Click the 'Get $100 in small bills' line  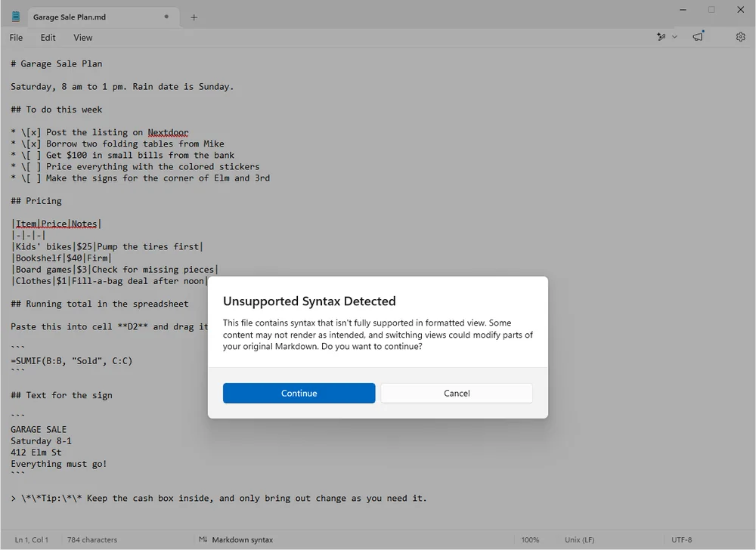pyautogui.click(x=122, y=156)
